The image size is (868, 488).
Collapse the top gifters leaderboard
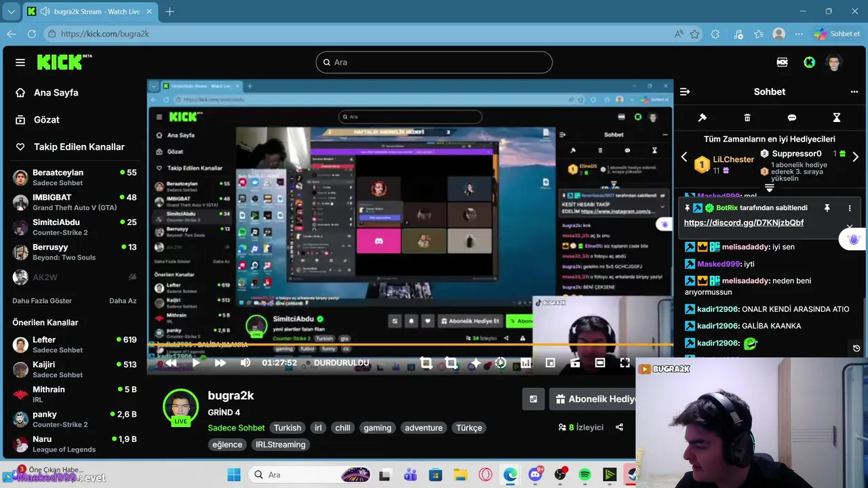click(770, 188)
